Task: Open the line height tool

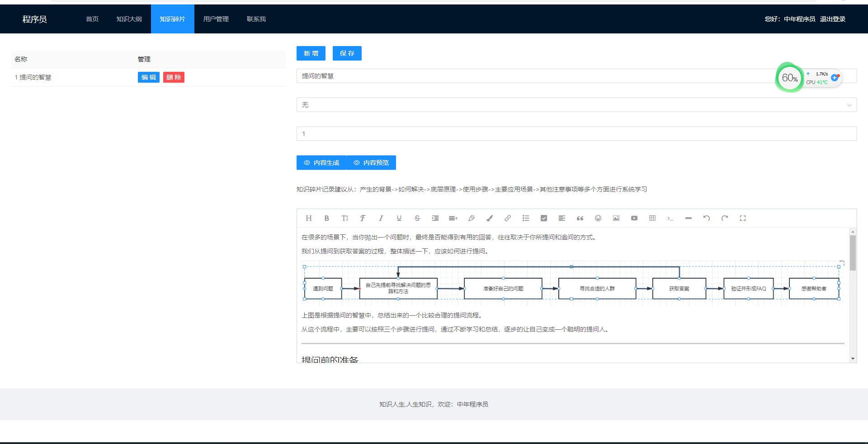Action: click(453, 218)
